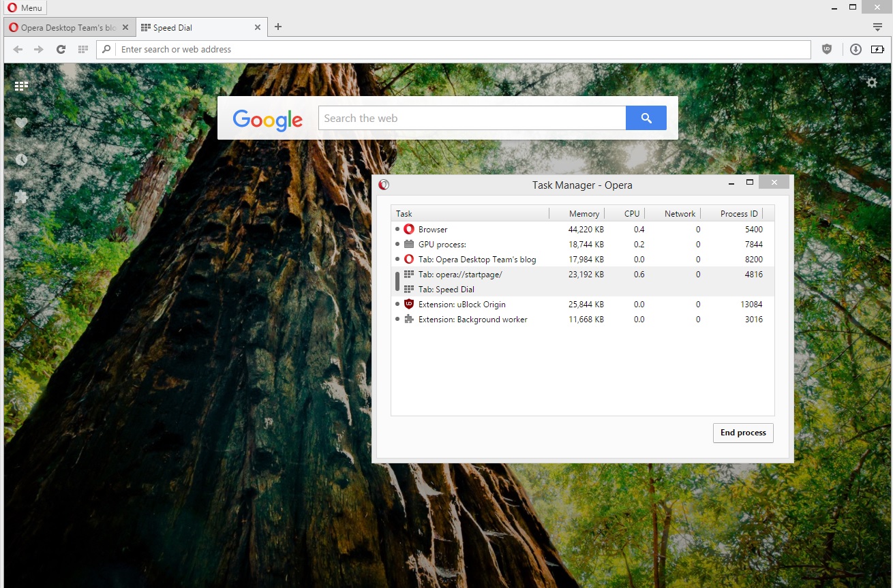Image resolution: width=893 pixels, height=588 pixels.
Task: Minimize the Task Manager window
Action: [731, 183]
